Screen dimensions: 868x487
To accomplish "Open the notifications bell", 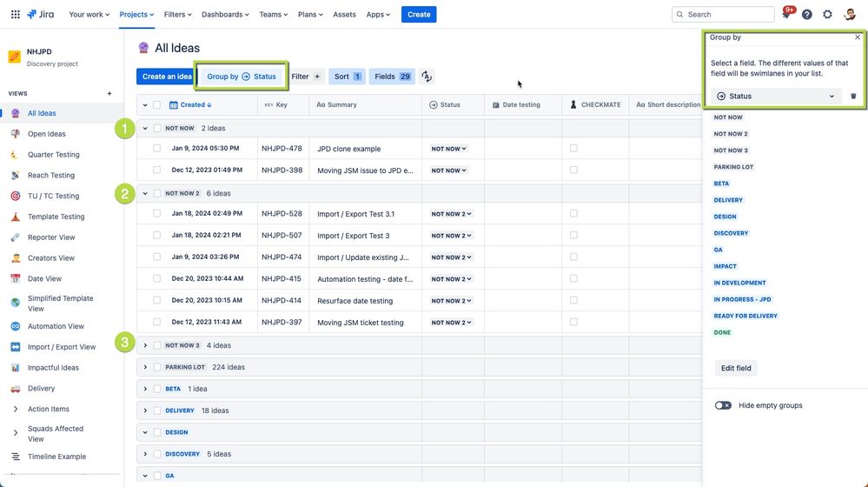I will pos(786,15).
